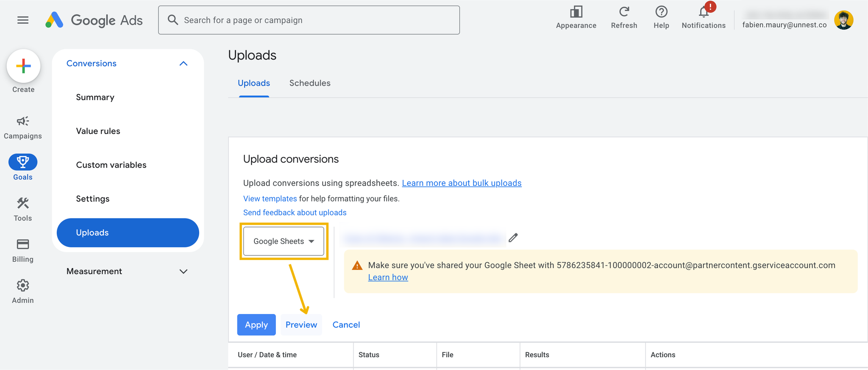This screenshot has height=370, width=868.
Task: Open Admin gear icon
Action: click(x=23, y=286)
